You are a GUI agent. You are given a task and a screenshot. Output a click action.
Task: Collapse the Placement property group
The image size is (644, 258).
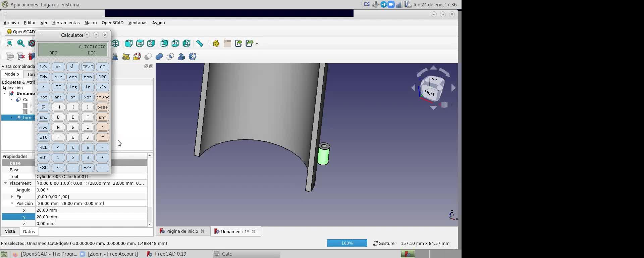coord(5,183)
